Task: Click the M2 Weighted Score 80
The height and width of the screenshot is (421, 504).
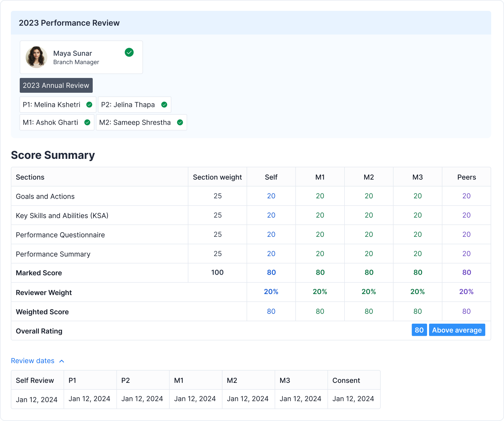Action: point(369,311)
